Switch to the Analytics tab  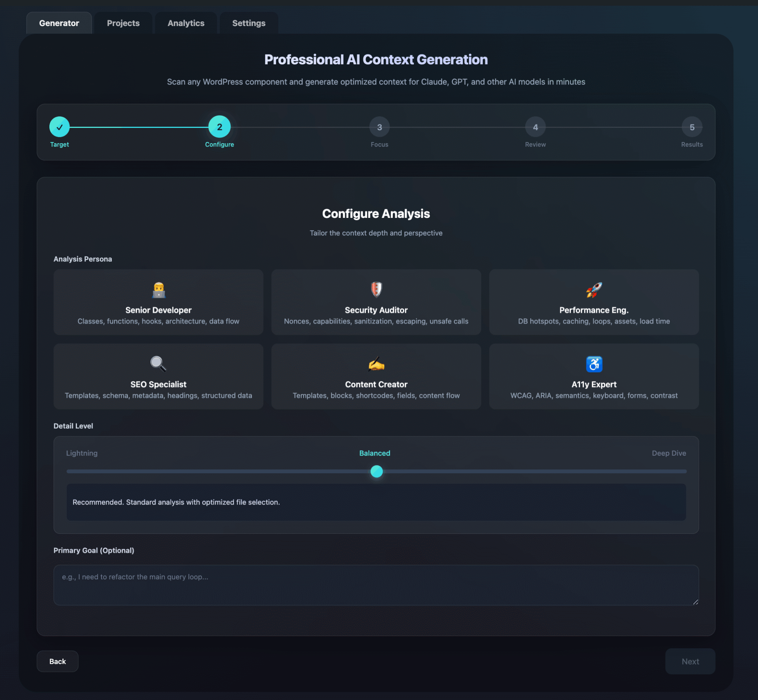[186, 23]
